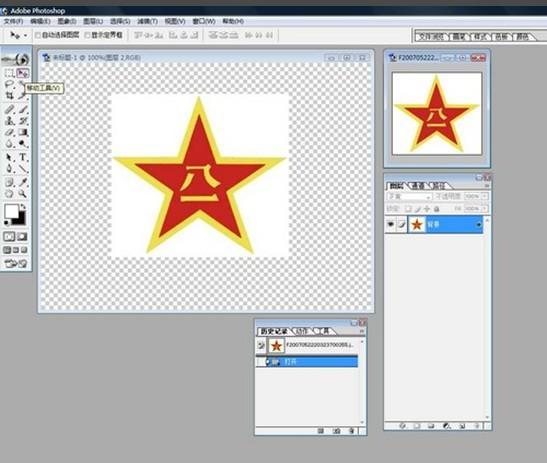Viewport: 547px width, 463px height.
Task: Create new layer icon in Layers panel
Action: 462,426
